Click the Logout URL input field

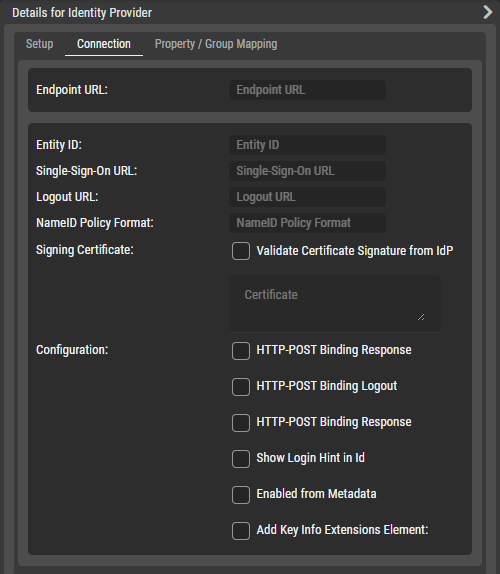click(307, 197)
